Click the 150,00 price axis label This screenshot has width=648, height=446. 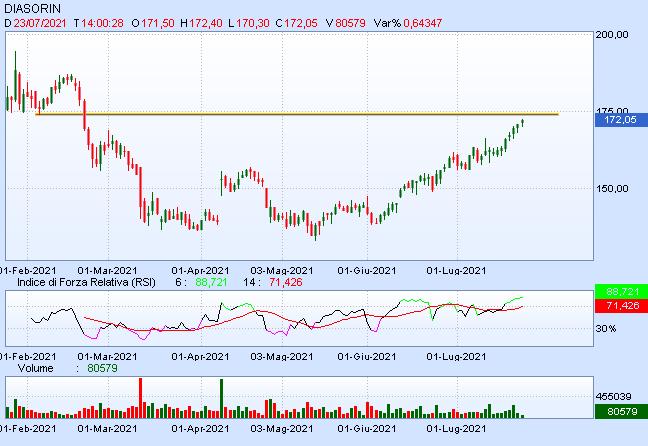click(x=612, y=188)
